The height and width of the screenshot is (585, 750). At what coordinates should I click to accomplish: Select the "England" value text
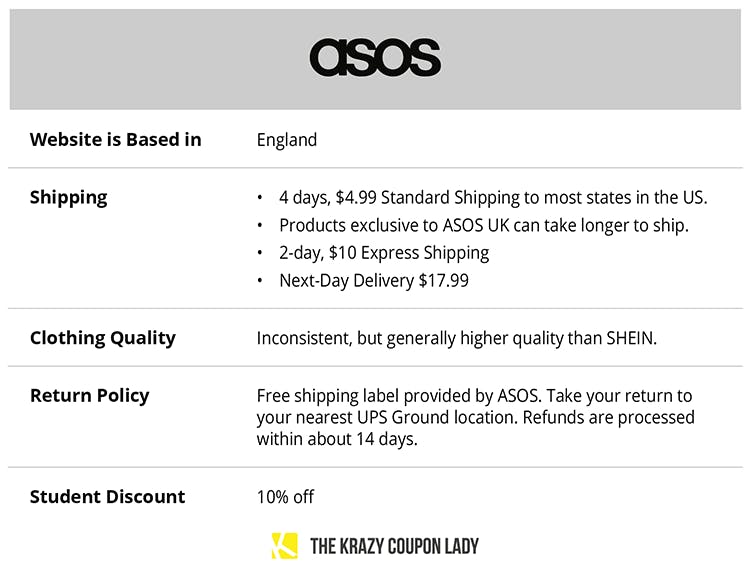click(x=286, y=139)
